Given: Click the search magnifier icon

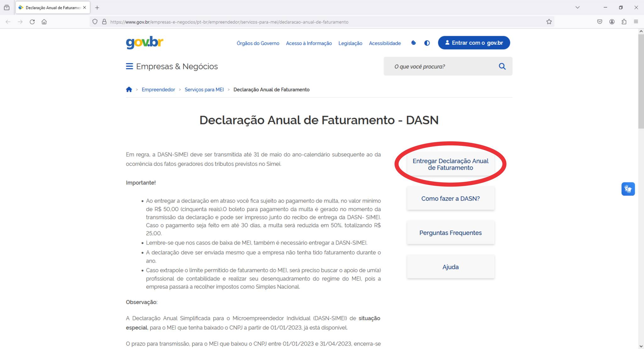Looking at the screenshot, I should (x=502, y=66).
